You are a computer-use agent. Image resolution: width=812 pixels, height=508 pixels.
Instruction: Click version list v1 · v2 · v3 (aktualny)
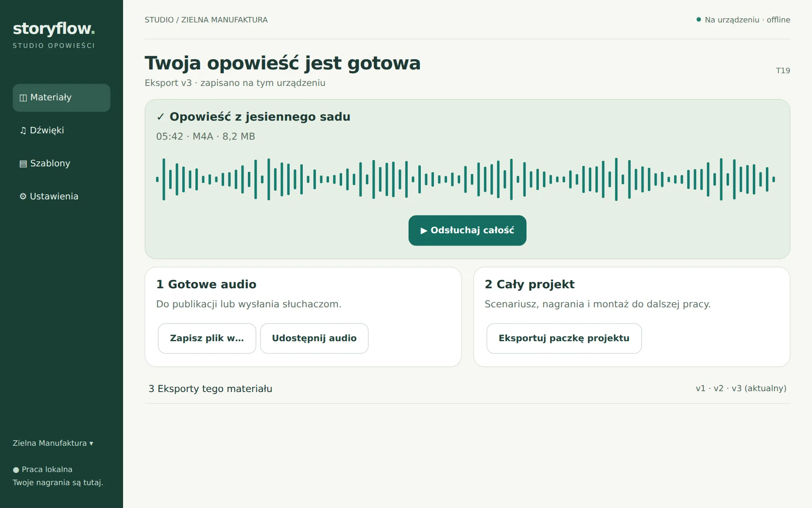[x=741, y=388]
